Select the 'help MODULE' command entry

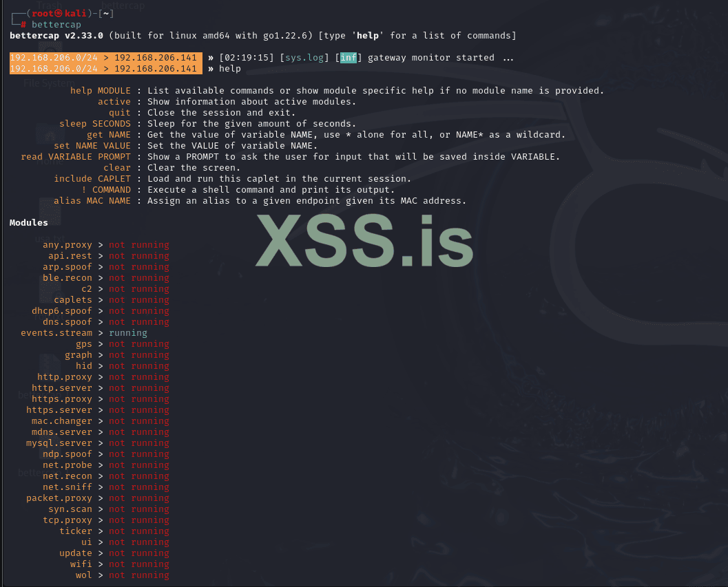pos(101,90)
